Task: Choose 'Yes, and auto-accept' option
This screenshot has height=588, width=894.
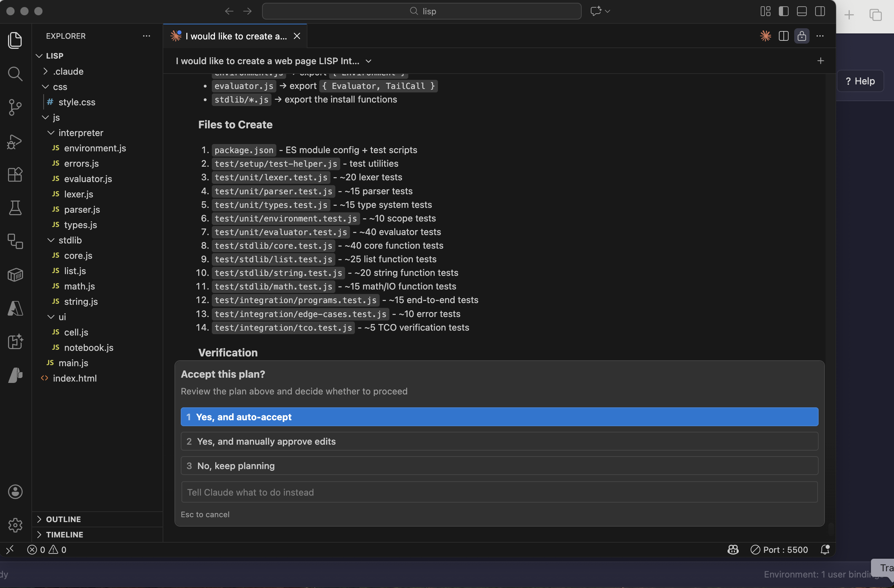Action: coord(499,417)
